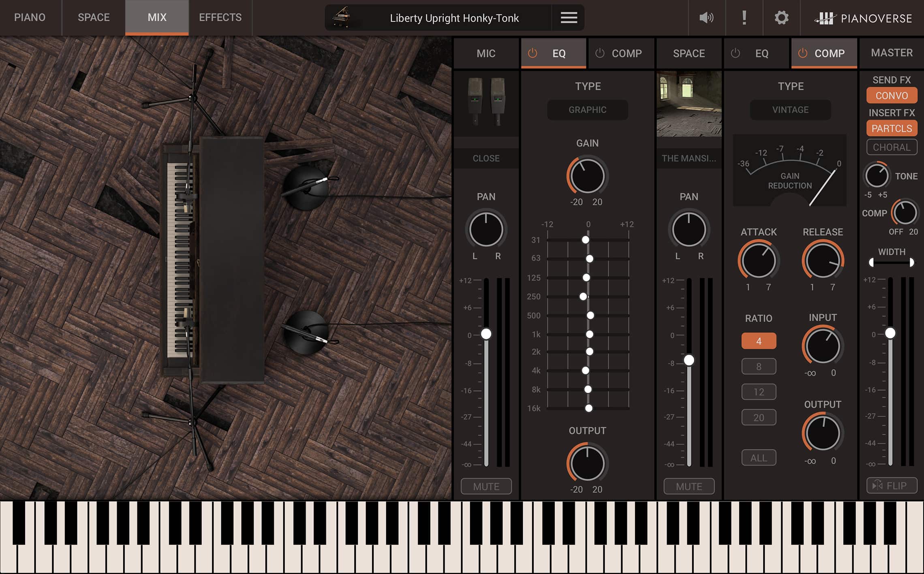Open the settings gear
The height and width of the screenshot is (574, 924).
coord(781,17)
